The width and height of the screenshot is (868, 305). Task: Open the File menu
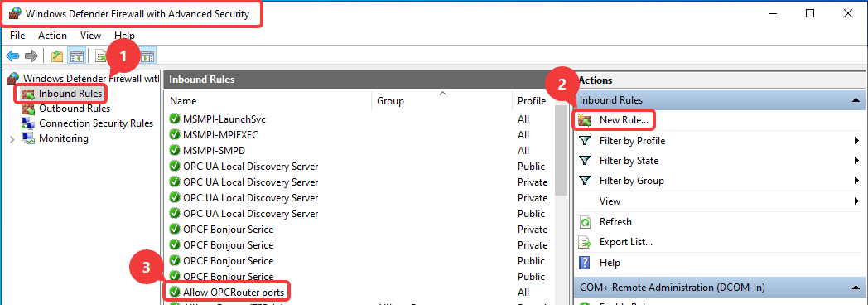(x=17, y=36)
